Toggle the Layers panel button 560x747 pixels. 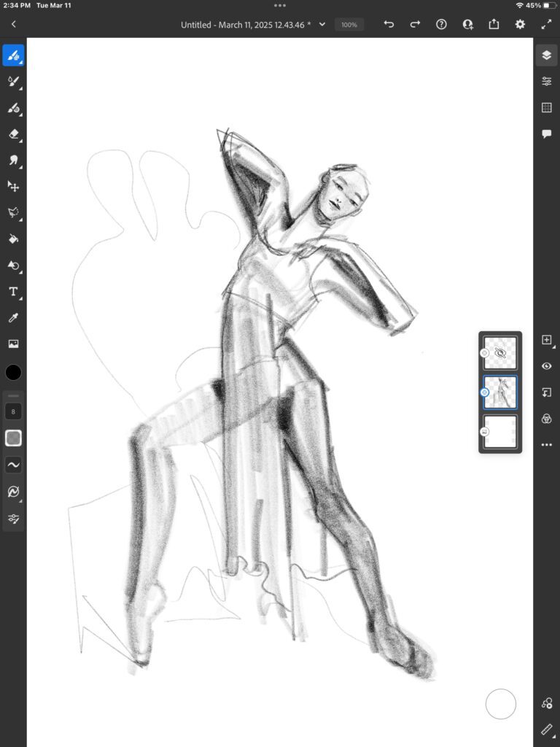546,55
